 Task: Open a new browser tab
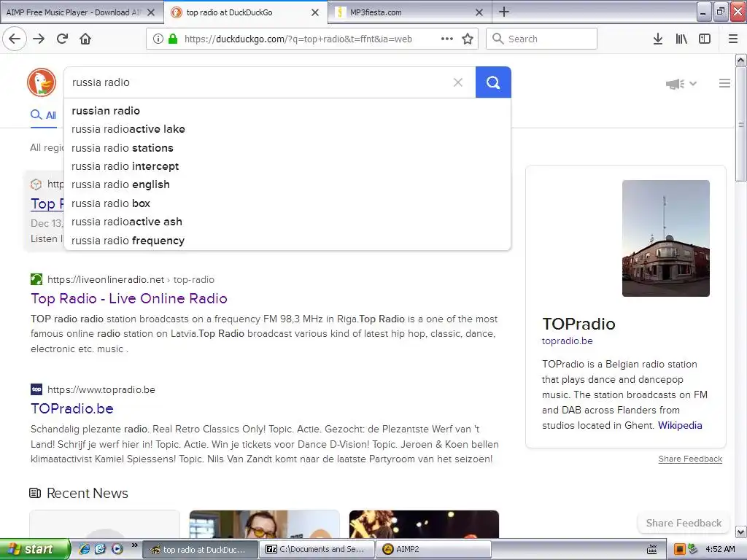coord(504,12)
